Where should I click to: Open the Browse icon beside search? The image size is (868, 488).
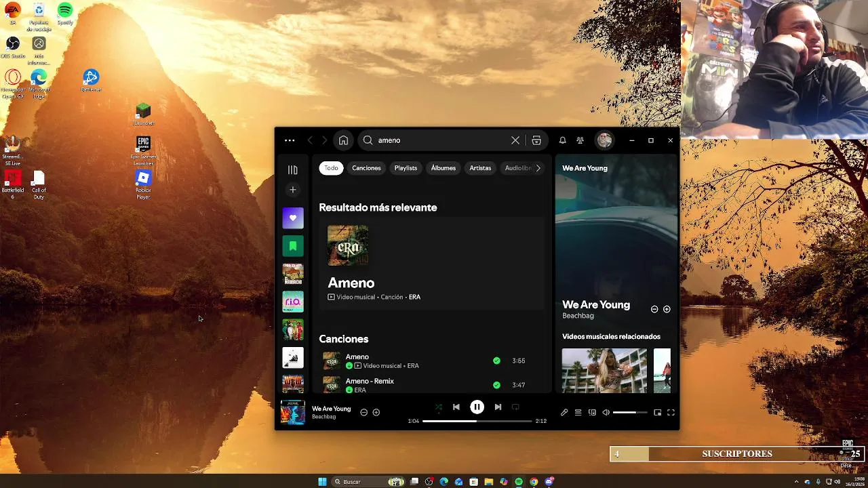[536, 140]
